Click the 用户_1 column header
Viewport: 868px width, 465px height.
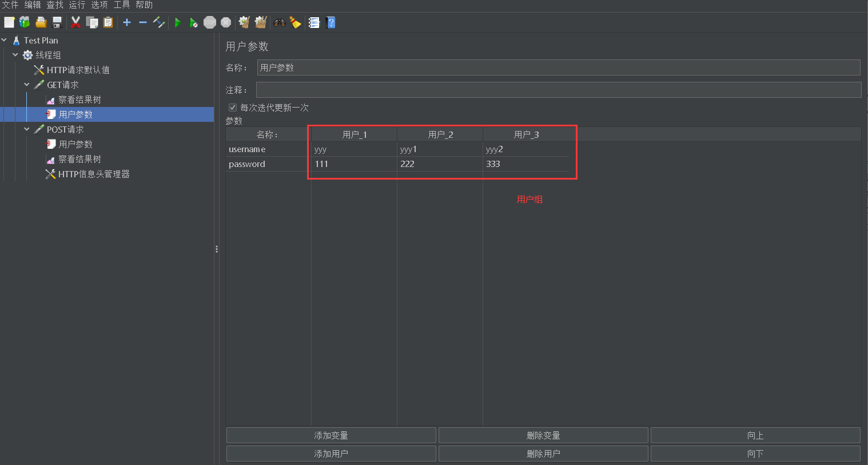(355, 134)
